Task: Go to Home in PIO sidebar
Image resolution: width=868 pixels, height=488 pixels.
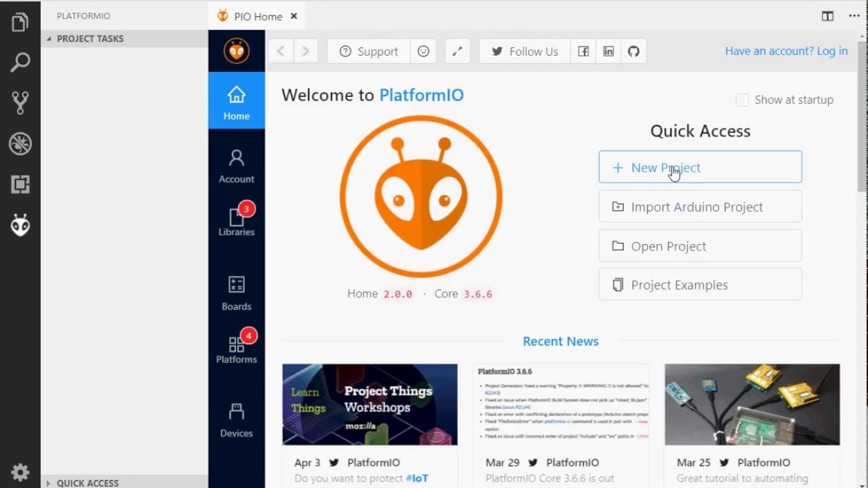Action: (237, 100)
